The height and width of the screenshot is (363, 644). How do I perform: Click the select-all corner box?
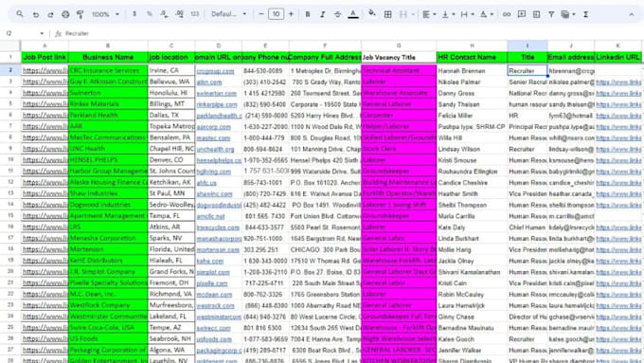coord(10,45)
